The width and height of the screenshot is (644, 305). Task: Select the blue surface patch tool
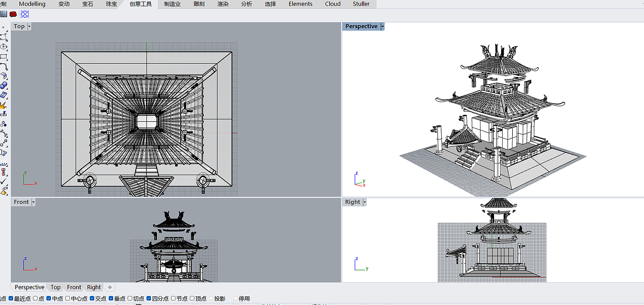(x=4, y=95)
